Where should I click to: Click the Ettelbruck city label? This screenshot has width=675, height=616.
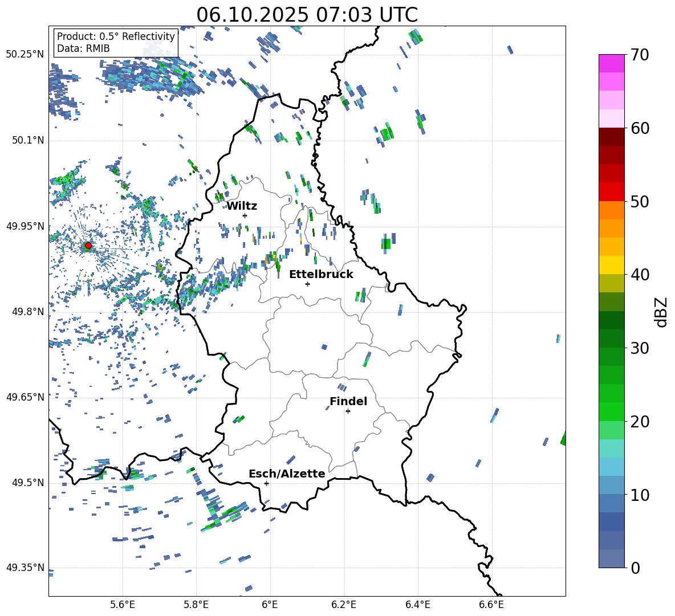pos(321,274)
